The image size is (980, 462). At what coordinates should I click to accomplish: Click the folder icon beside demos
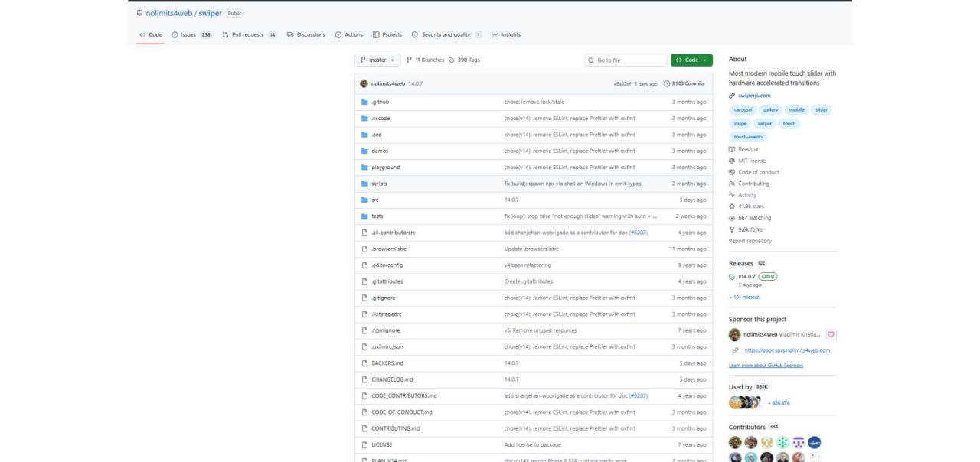click(x=364, y=151)
